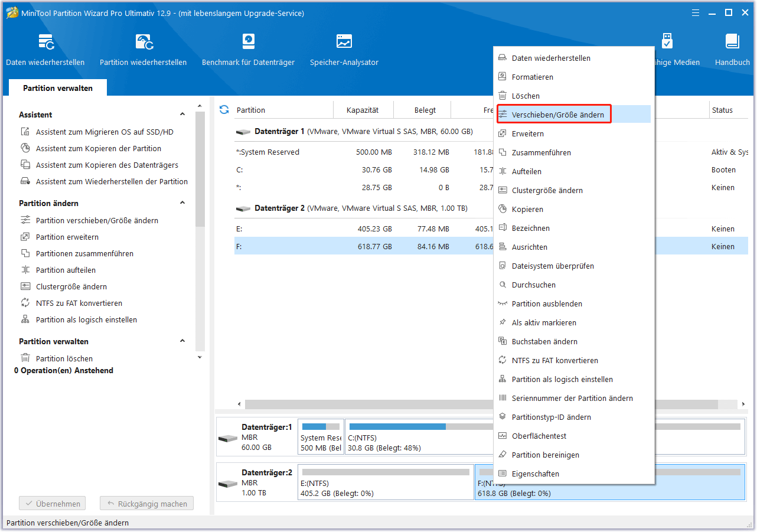
Task: Click Rückgängig machen button
Action: coord(147,504)
